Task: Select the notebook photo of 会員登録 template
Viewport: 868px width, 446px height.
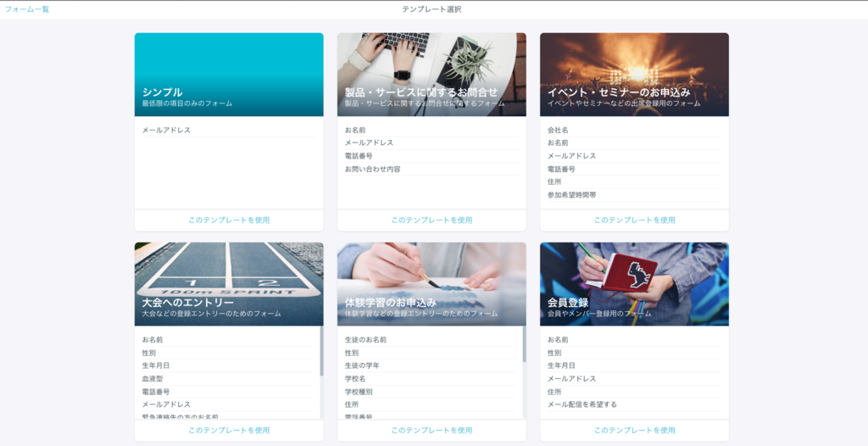Action: click(634, 284)
